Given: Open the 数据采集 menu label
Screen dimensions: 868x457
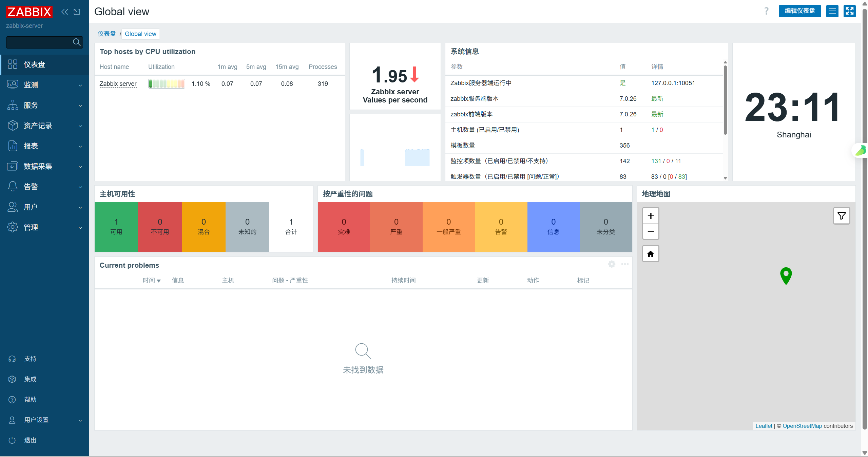Looking at the screenshot, I should pyautogui.click(x=38, y=166).
